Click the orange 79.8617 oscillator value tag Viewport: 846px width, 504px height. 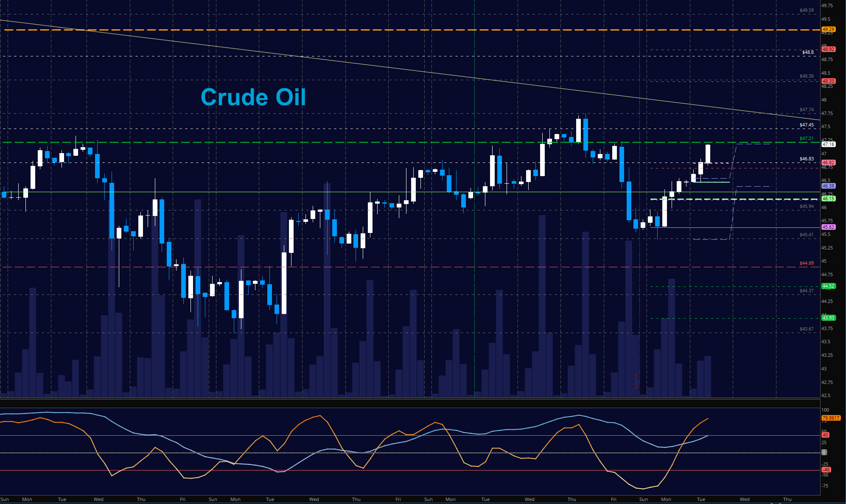(x=830, y=418)
